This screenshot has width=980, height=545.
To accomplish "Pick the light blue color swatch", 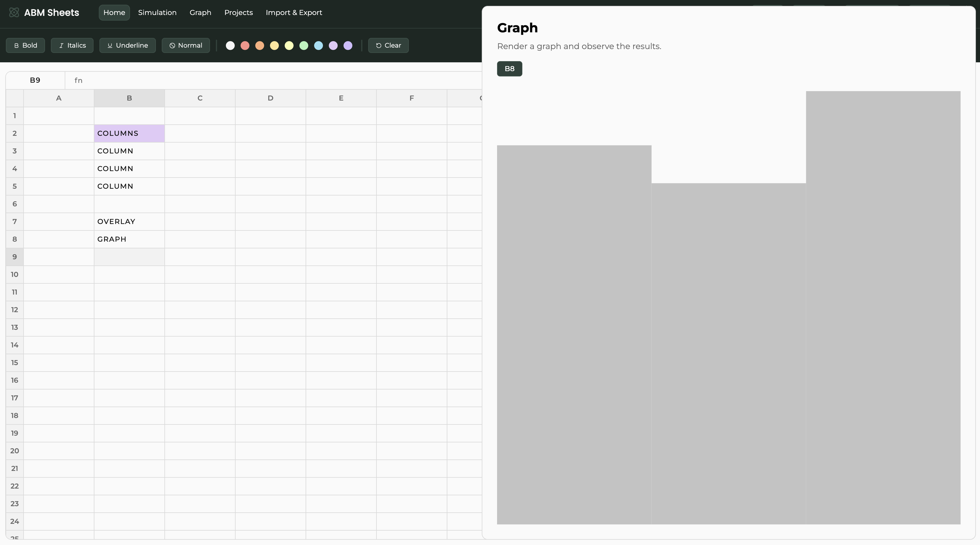I will [x=319, y=46].
